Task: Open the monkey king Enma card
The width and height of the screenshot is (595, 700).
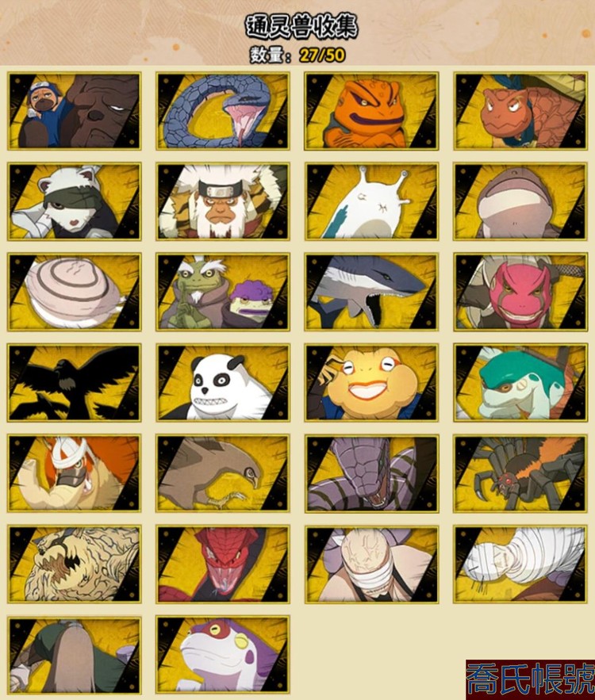Action: coord(223,201)
